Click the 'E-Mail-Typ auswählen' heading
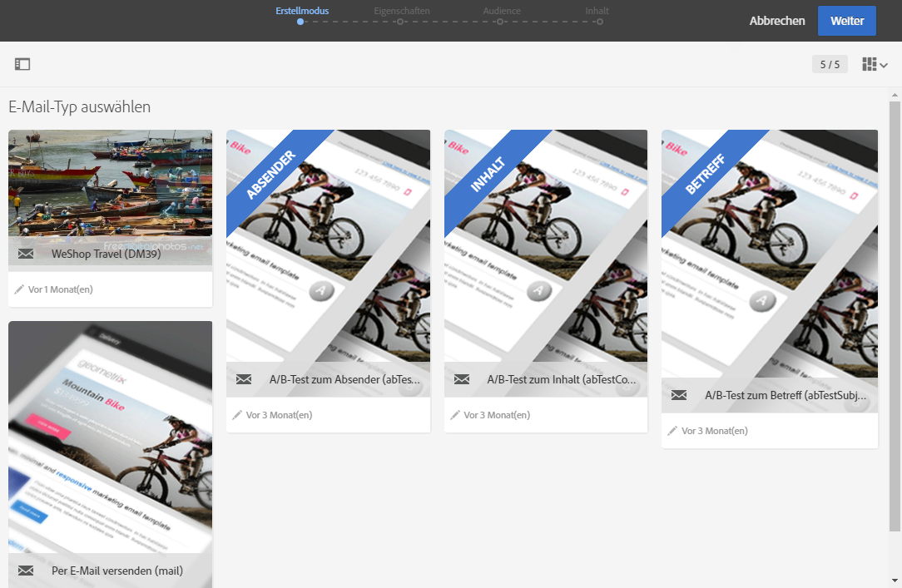The image size is (902, 588). (79, 107)
